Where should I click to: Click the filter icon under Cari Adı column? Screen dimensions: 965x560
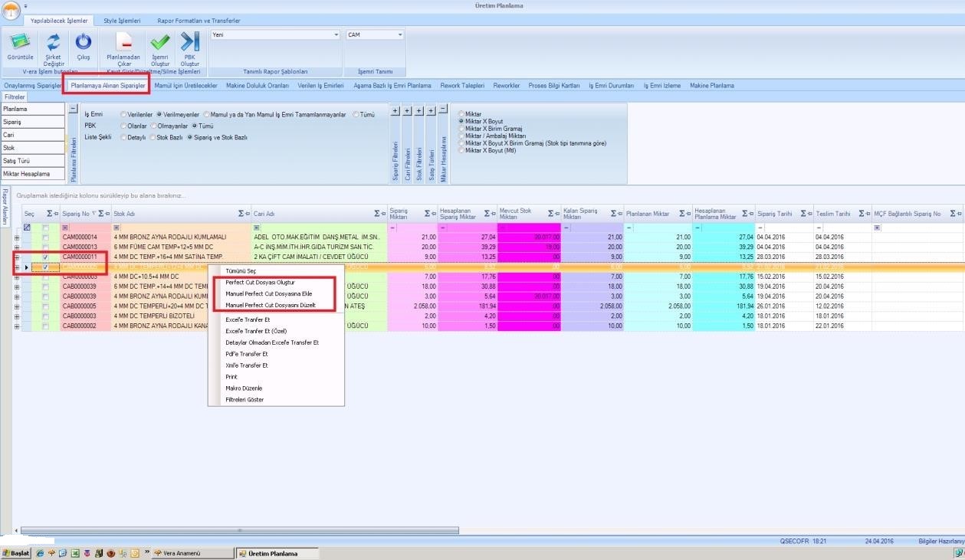tap(257, 228)
